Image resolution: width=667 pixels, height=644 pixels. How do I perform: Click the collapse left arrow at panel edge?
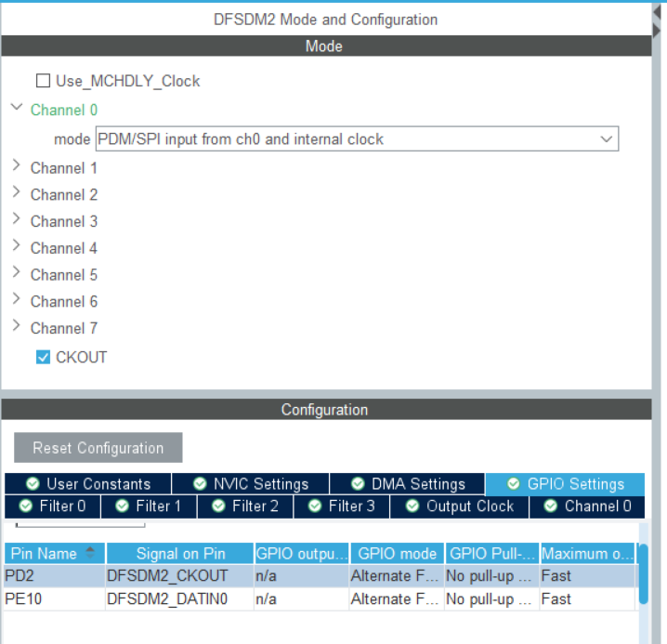point(657,12)
